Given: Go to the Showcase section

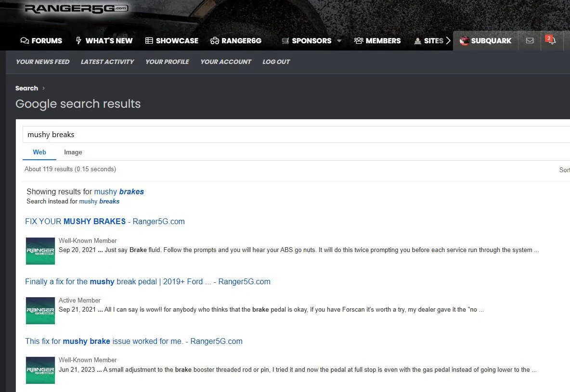Looking at the screenshot, I should 171,41.
